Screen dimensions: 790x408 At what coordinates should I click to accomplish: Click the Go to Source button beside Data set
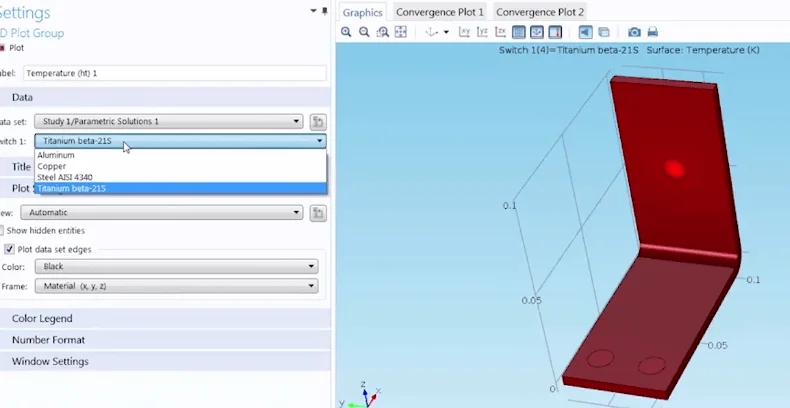coord(317,122)
